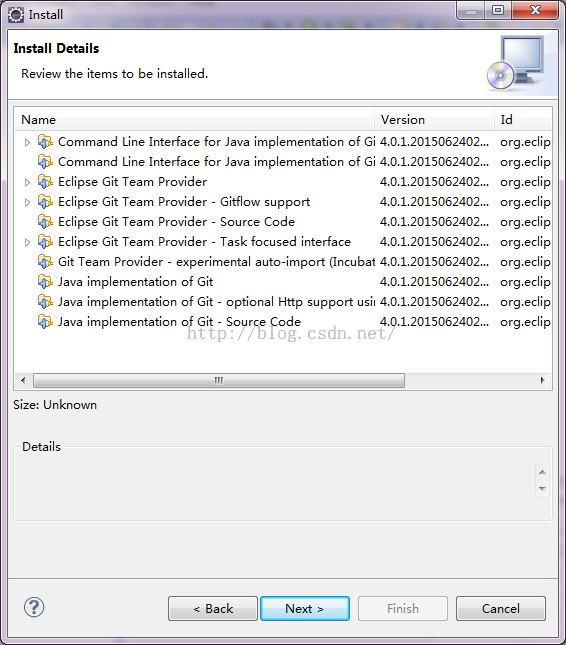Select 'Eclipse Git Team Provider - Source Code' row text

[176, 222]
